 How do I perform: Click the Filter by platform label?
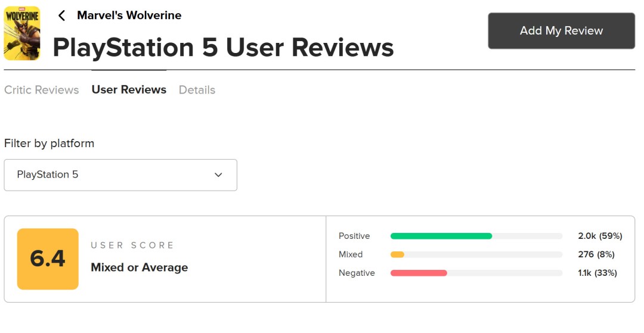tap(49, 143)
